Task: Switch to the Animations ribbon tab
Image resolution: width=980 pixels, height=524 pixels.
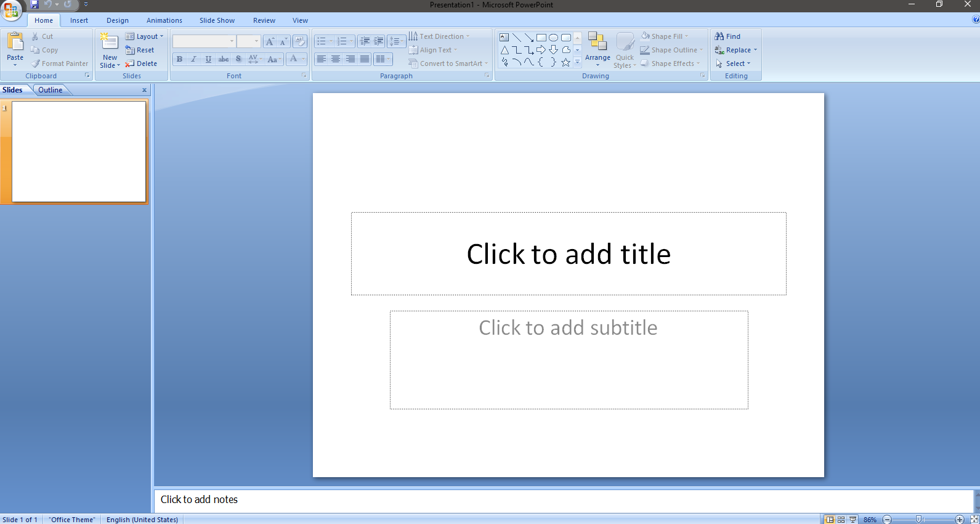Action: pos(164,20)
